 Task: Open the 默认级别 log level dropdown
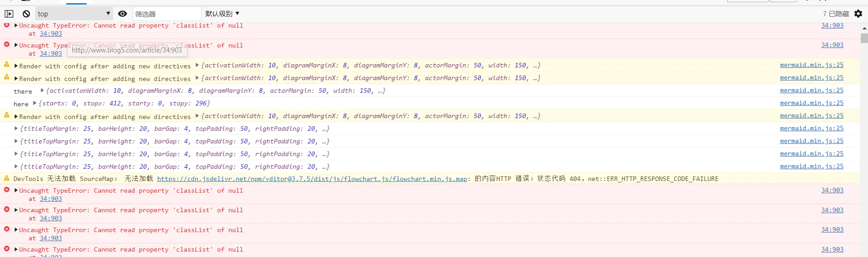222,14
